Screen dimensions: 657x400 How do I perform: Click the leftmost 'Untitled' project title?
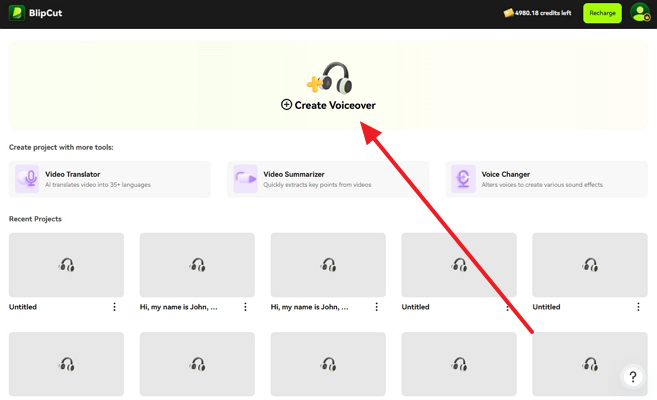pyautogui.click(x=23, y=307)
